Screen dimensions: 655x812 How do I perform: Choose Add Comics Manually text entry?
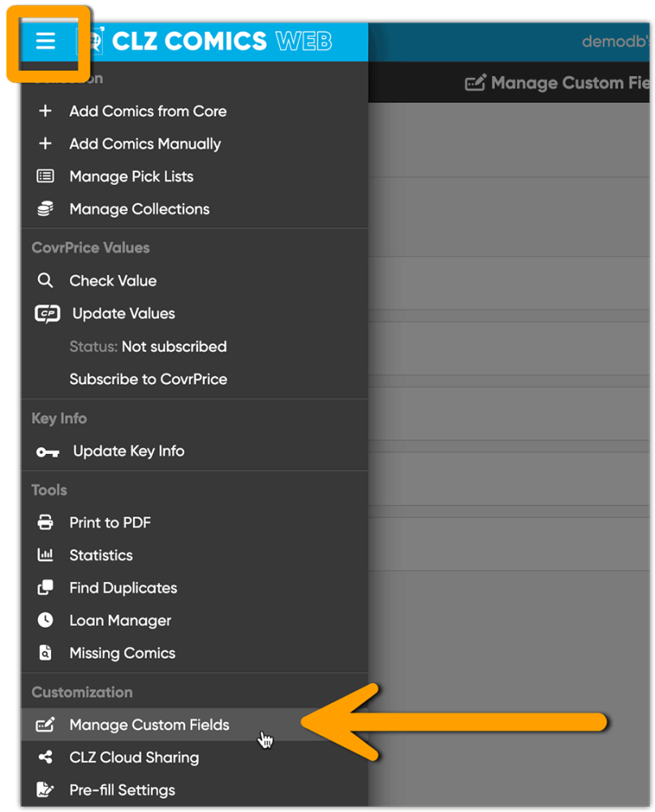(145, 144)
